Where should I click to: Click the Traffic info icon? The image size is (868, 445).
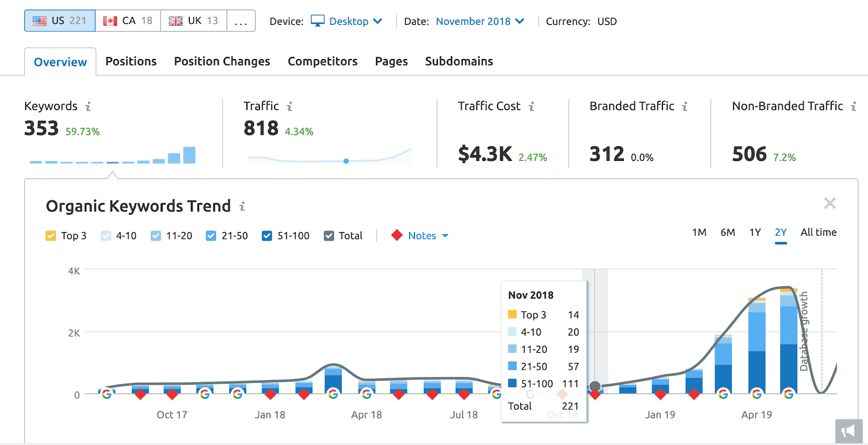(290, 106)
